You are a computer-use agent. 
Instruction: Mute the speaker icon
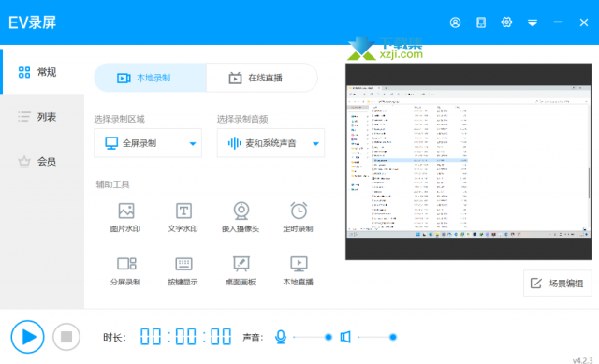(345, 337)
